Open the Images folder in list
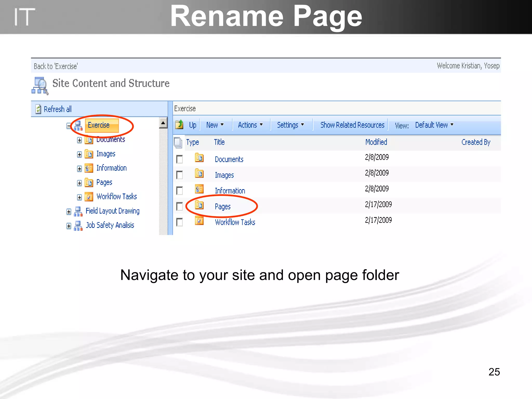The height and width of the screenshot is (399, 532). [x=224, y=175]
